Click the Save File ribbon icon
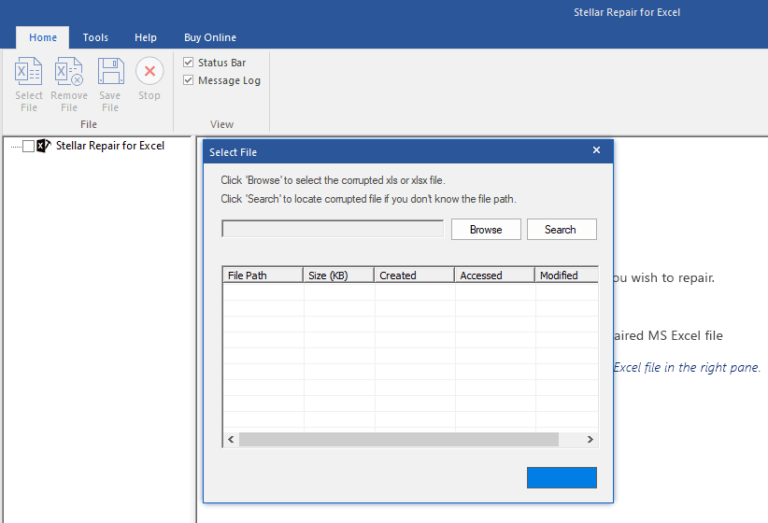 [x=110, y=71]
